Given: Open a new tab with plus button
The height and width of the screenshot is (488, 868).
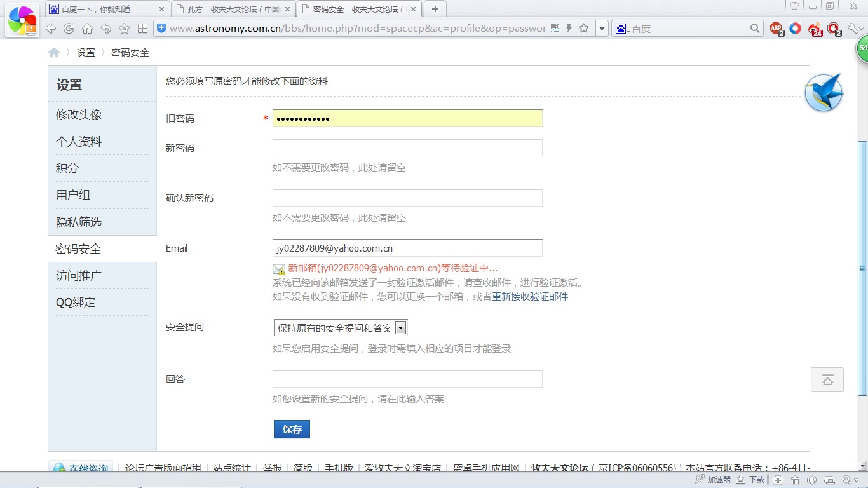Looking at the screenshot, I should [435, 9].
